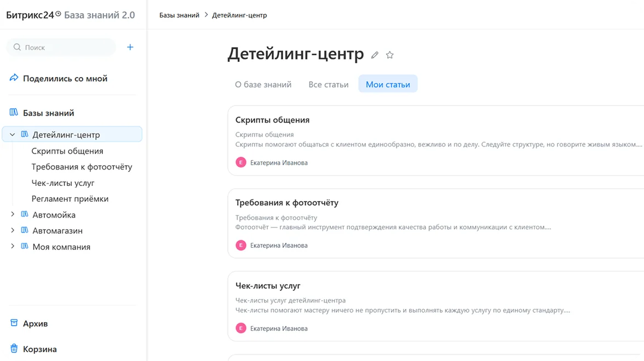Click the search magnifier icon
644x361 pixels.
[x=17, y=47]
